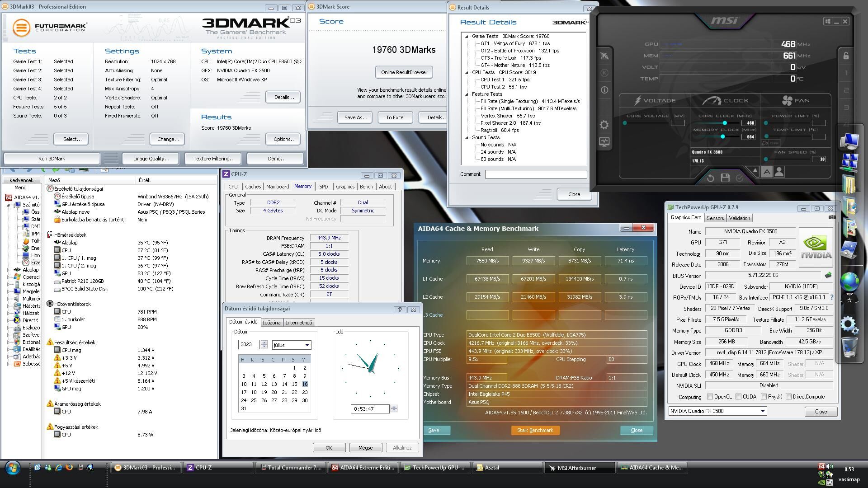
Task: Collapse the CPU Tests tree node
Action: pyautogui.click(x=467, y=73)
